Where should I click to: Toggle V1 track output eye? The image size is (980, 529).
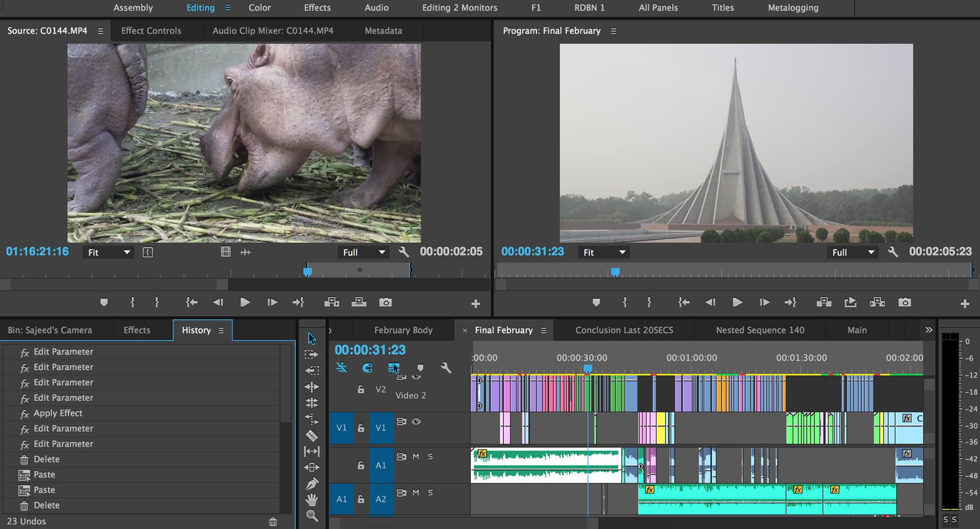[416, 421]
